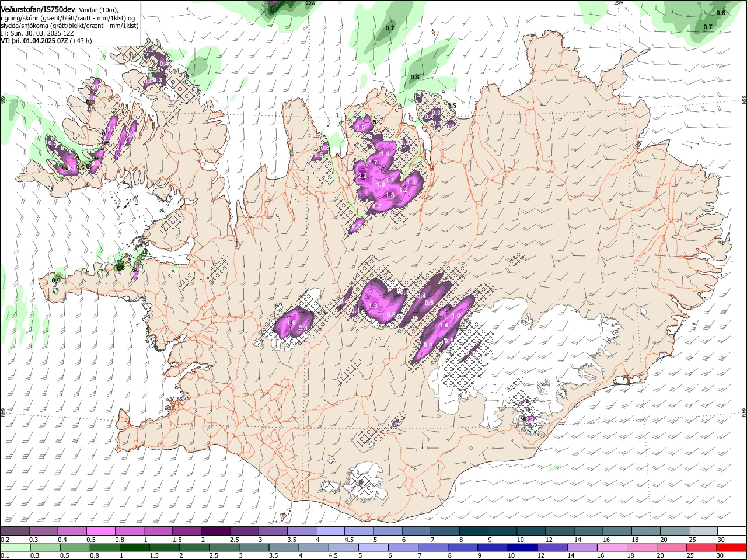
Task: Click the '1.6' snowfall value on the map
Action: [x=292, y=323]
